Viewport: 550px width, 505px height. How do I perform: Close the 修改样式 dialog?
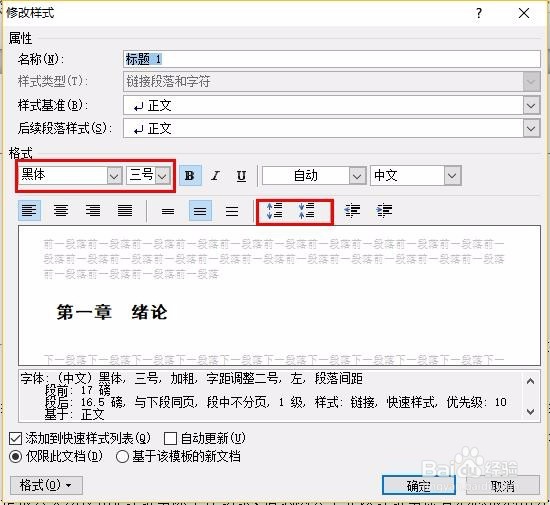pyautogui.click(x=524, y=13)
